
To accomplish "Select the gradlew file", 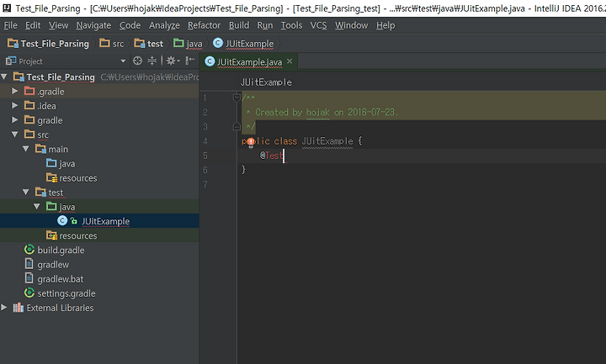I will click(53, 265).
